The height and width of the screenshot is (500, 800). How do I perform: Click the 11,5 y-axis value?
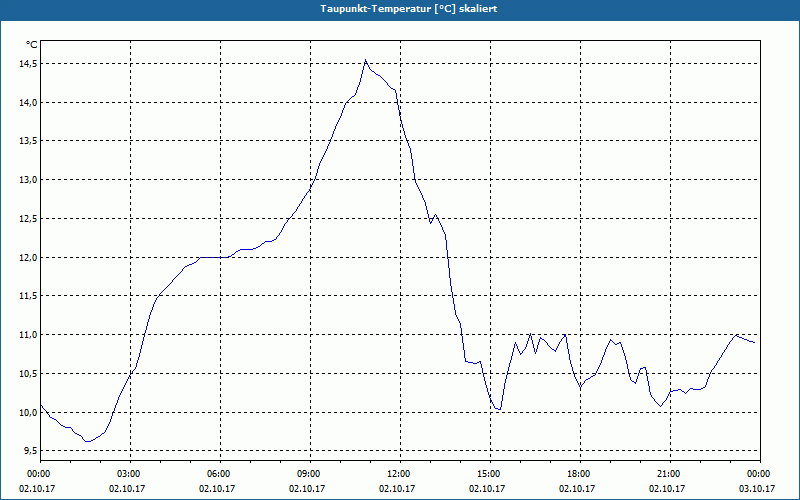(x=29, y=296)
